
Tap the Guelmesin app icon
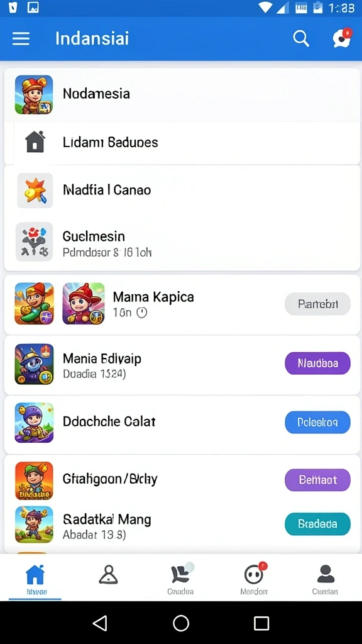pos(34,242)
